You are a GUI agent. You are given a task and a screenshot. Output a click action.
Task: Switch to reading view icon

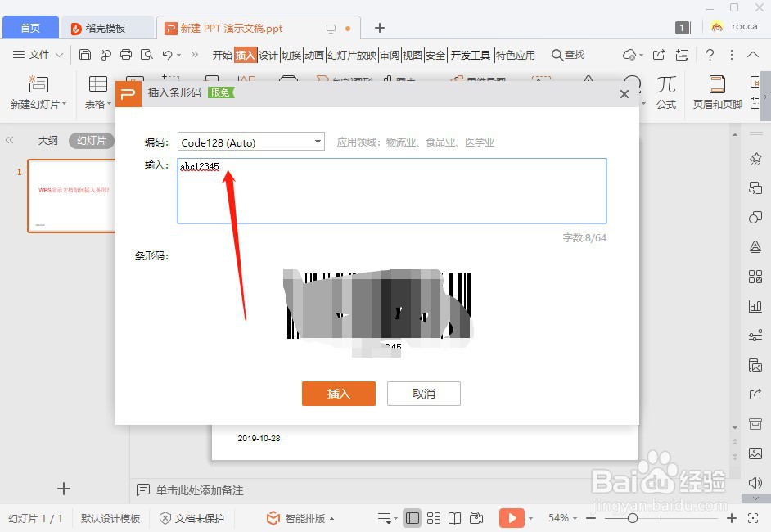[454, 518]
